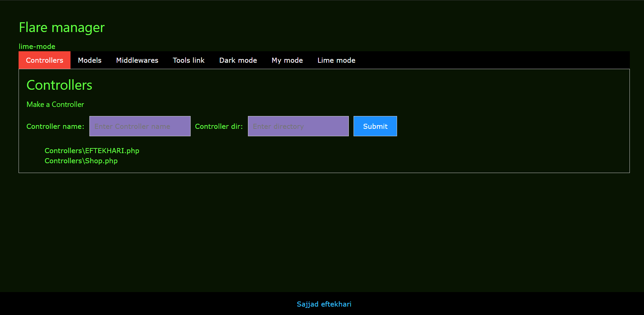Enable Dark mode
Screen dimensions: 644x315
pyautogui.click(x=238, y=60)
